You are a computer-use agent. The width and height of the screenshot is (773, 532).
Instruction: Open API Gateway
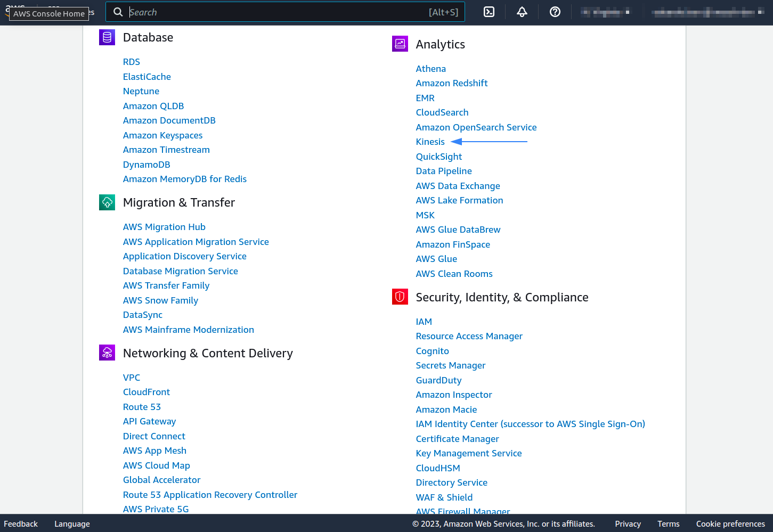[149, 421]
